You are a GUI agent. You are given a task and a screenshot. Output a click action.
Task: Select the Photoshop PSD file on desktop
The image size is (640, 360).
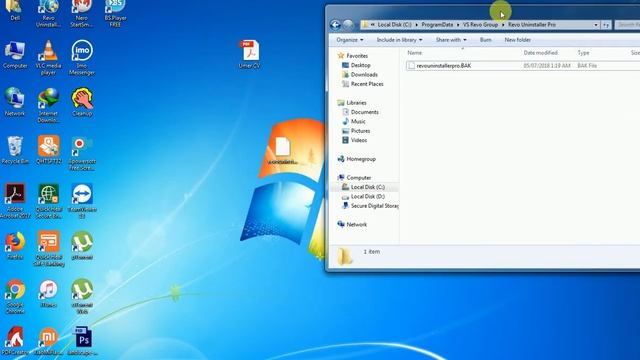(x=83, y=340)
